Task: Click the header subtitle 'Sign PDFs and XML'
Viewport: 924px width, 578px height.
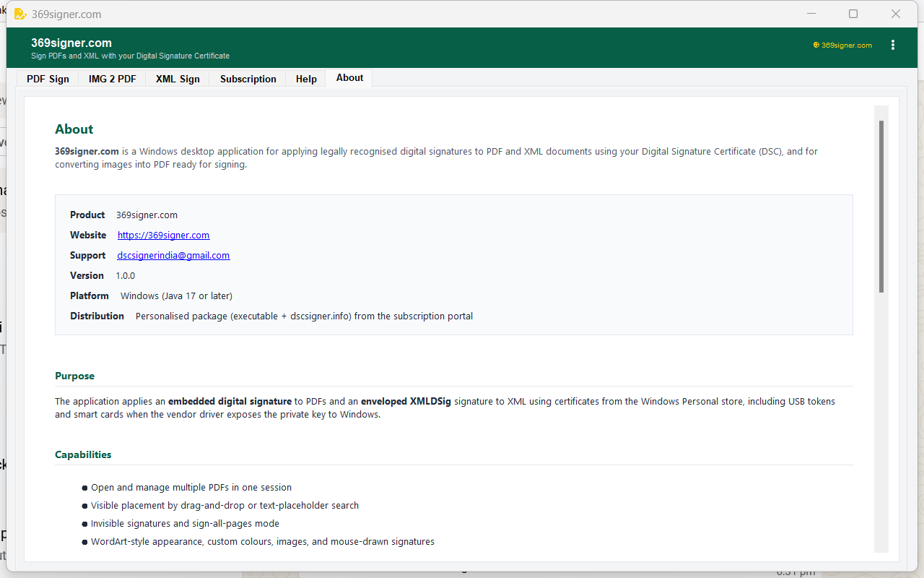Action: click(x=130, y=56)
